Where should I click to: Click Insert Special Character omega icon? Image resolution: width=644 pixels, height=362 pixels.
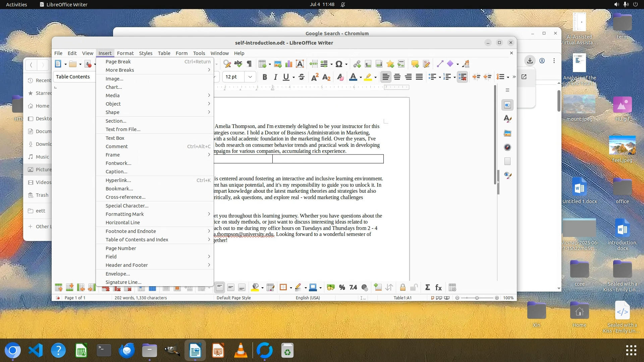pyautogui.click(x=339, y=64)
